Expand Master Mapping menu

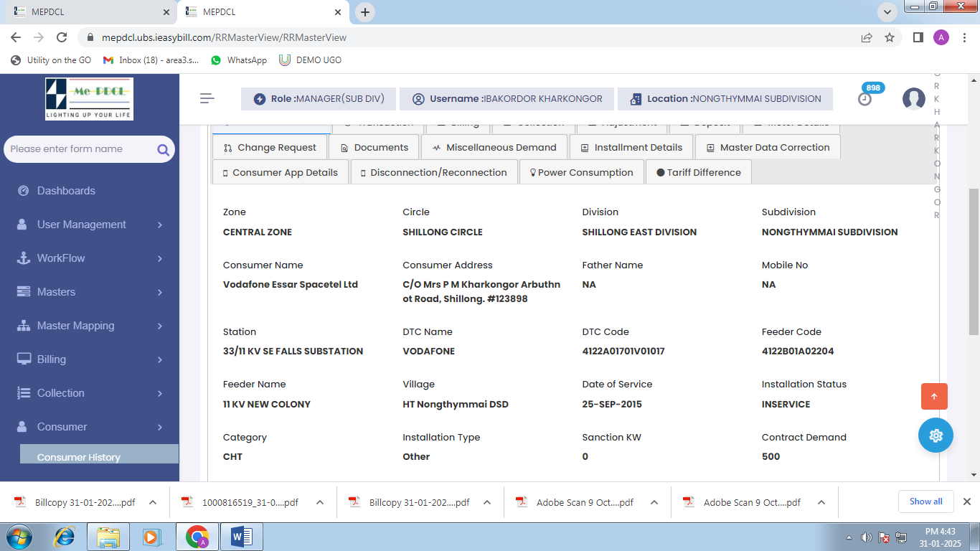[90, 326]
